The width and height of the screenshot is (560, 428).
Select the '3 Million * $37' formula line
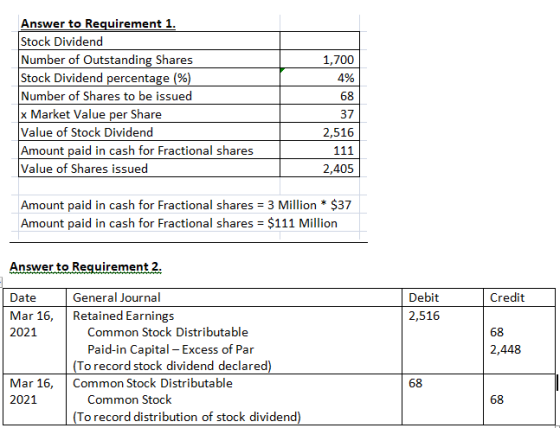tap(186, 205)
